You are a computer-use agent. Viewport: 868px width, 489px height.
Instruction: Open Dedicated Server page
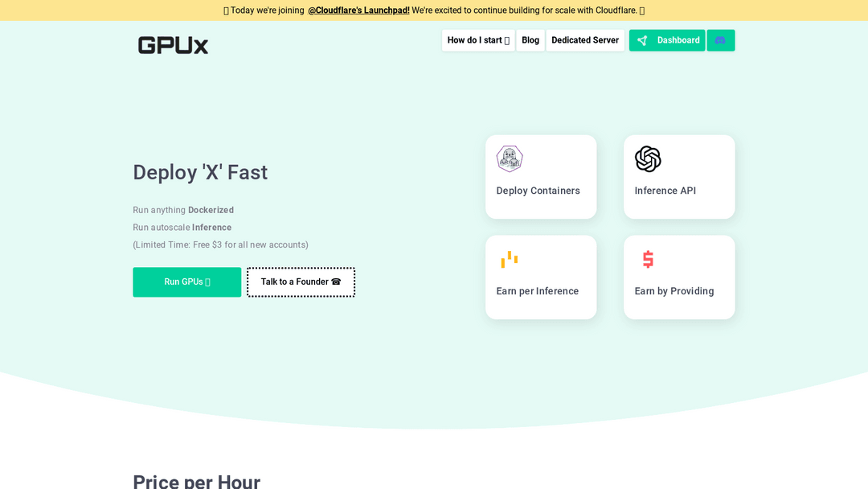pyautogui.click(x=585, y=40)
